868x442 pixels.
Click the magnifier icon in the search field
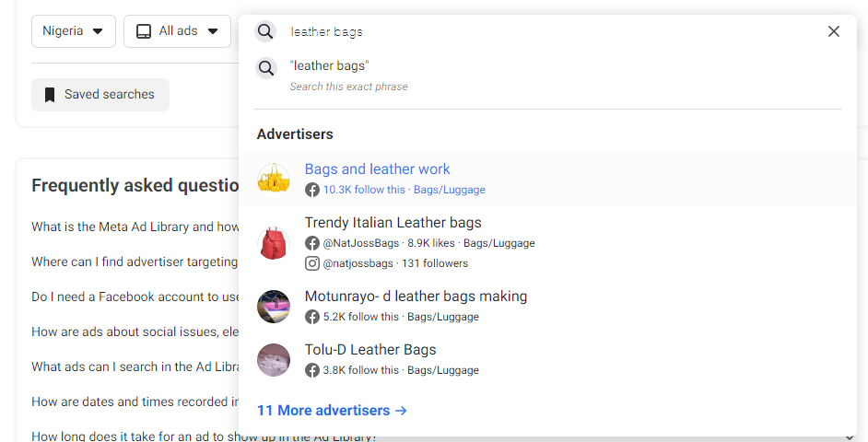tap(265, 31)
